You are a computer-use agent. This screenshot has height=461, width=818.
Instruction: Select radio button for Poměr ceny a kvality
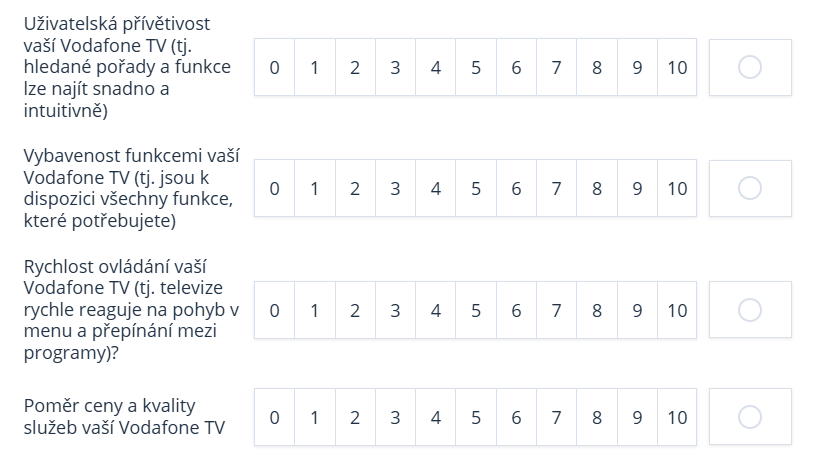coord(750,417)
